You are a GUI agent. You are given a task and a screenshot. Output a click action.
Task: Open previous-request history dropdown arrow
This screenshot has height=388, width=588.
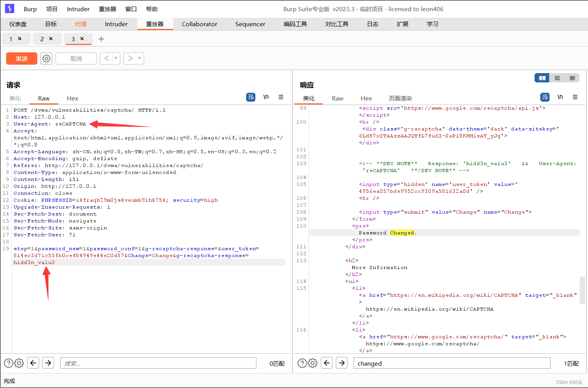116,59
